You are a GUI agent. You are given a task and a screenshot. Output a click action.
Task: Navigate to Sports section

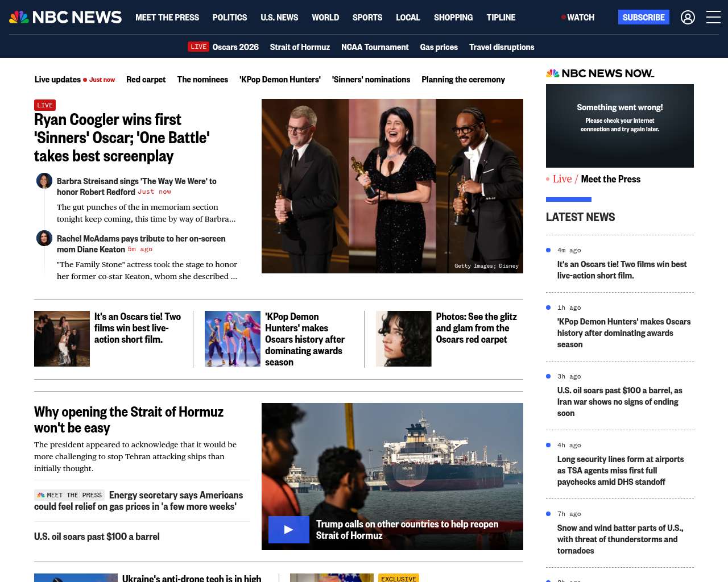[367, 18]
